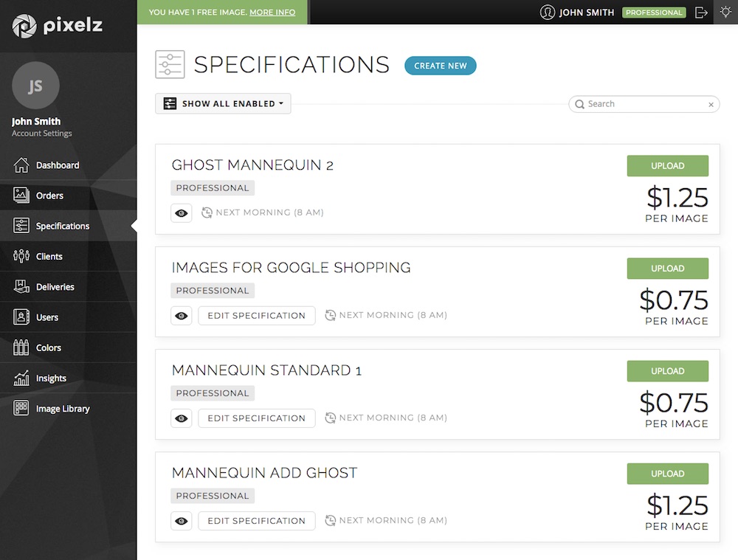Open Orders via its picture icon
Screen dimensions: 738x560
[21, 196]
